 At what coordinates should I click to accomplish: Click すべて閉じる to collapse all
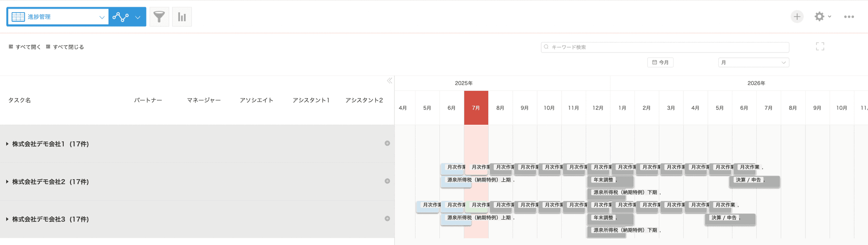pos(65,47)
